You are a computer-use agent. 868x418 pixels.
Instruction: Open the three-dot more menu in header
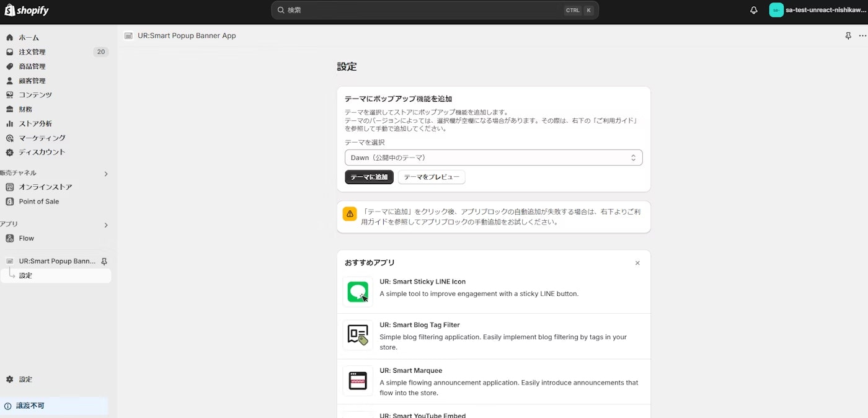862,36
